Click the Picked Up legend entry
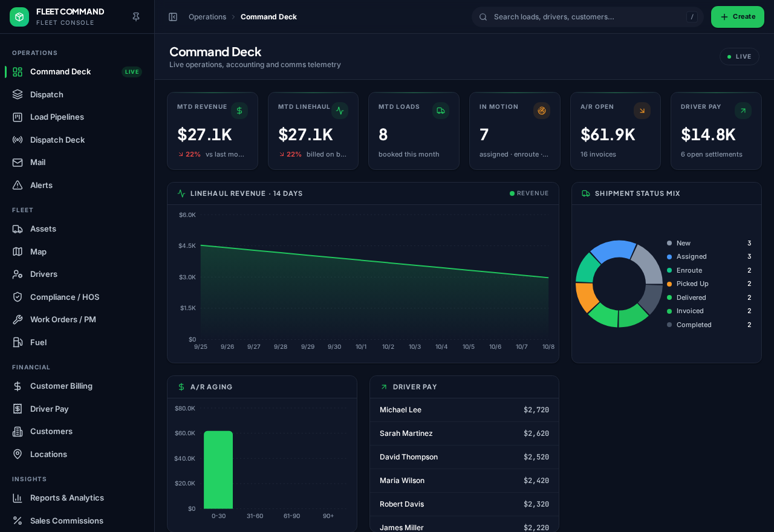774x532 pixels. pyautogui.click(x=709, y=284)
